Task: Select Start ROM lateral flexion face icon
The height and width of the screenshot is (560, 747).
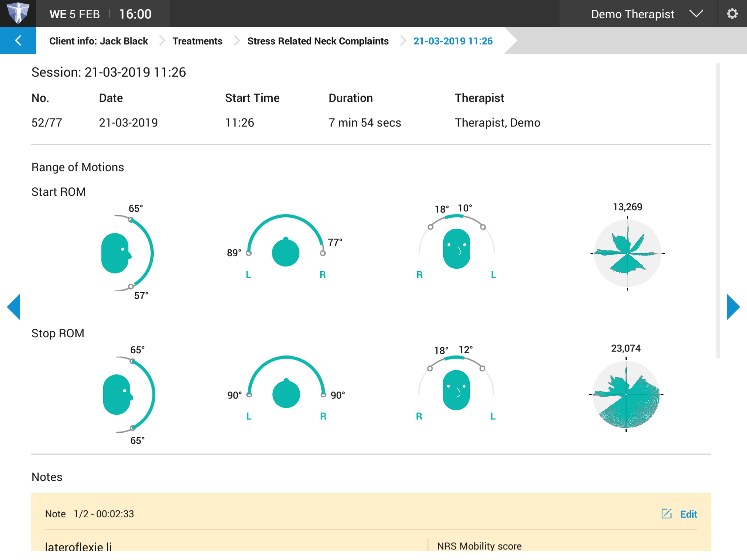Action: pyautogui.click(x=456, y=249)
